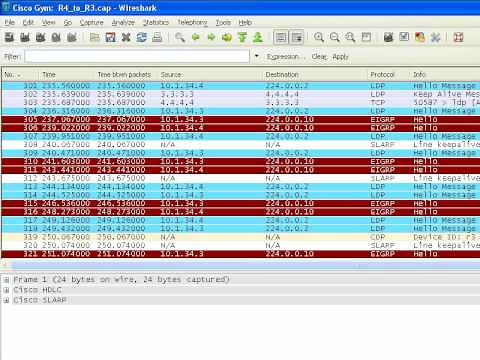Close the capture file X icon
Screen dimensions: 480x360
(126, 37)
